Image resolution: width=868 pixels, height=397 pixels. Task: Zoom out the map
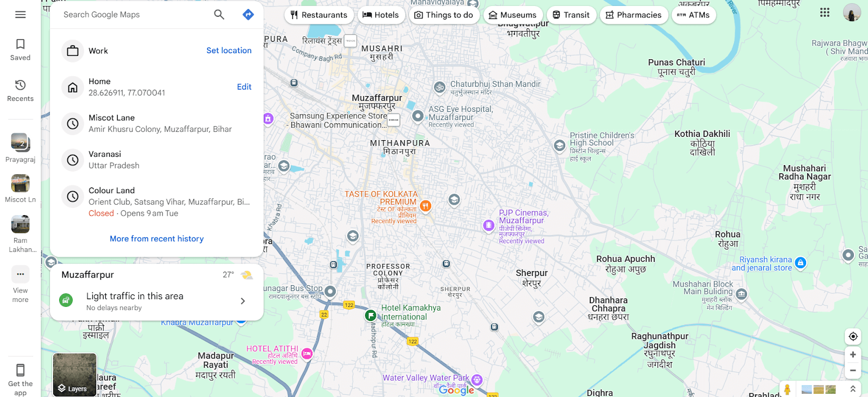(853, 370)
